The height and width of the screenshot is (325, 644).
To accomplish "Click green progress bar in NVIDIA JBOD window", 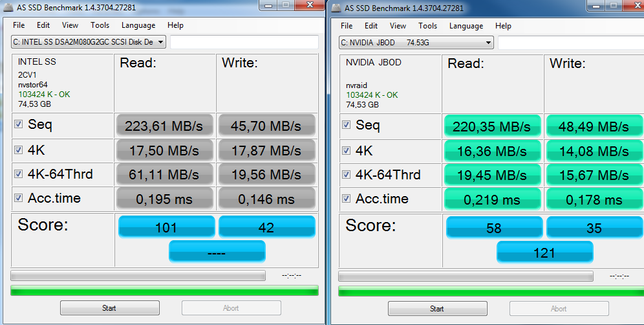I will [491, 291].
